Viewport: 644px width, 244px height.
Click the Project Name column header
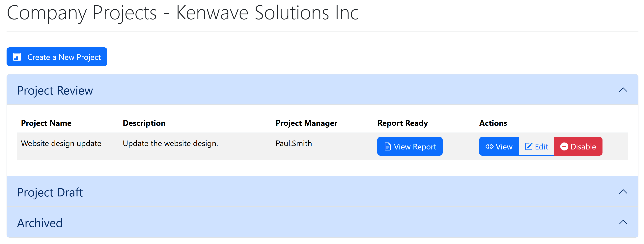pyautogui.click(x=46, y=123)
